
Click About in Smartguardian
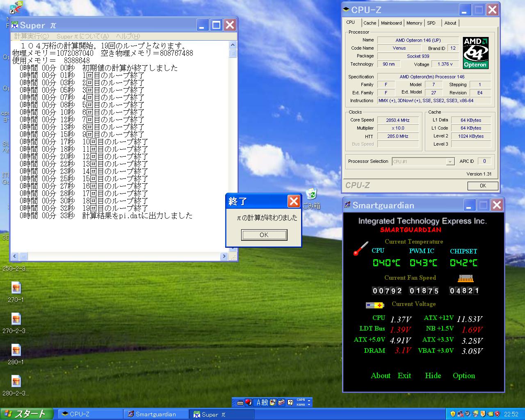[x=381, y=376]
